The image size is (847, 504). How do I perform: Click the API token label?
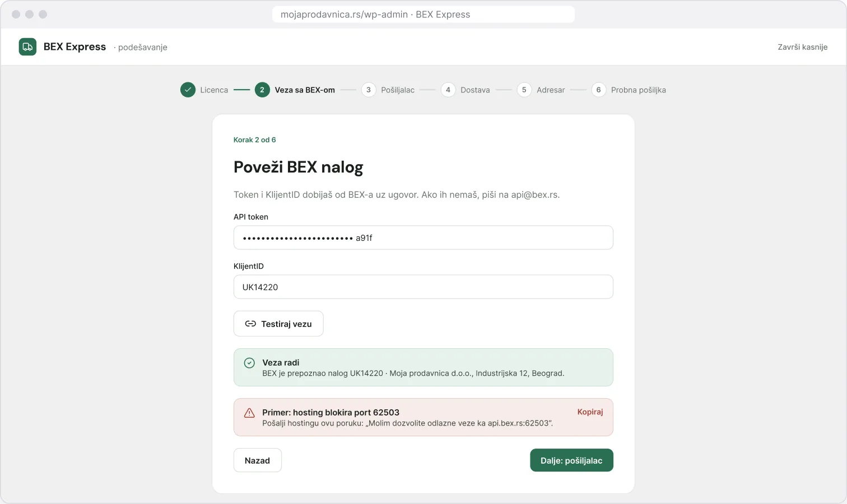[x=251, y=217]
